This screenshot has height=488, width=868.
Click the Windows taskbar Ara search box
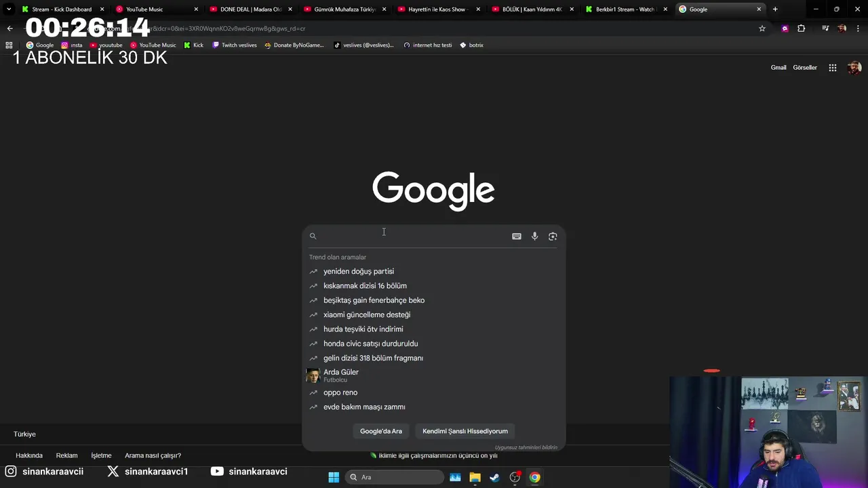(x=395, y=477)
